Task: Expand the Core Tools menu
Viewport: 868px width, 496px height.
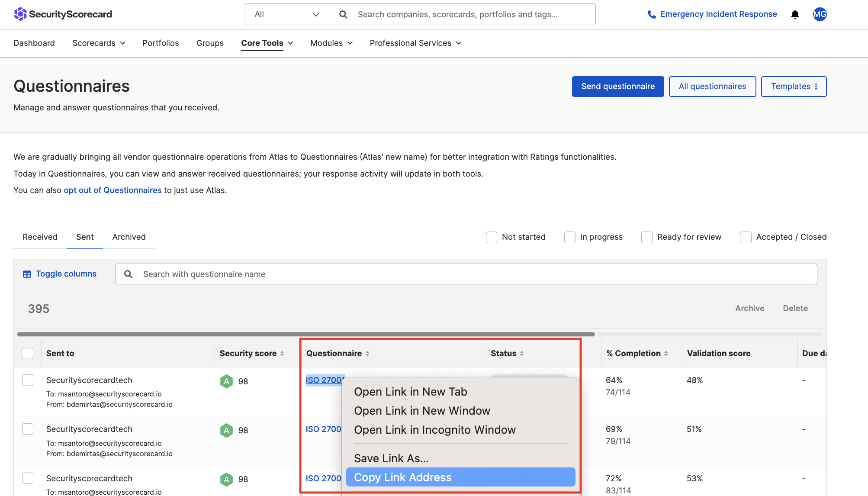Action: click(267, 43)
